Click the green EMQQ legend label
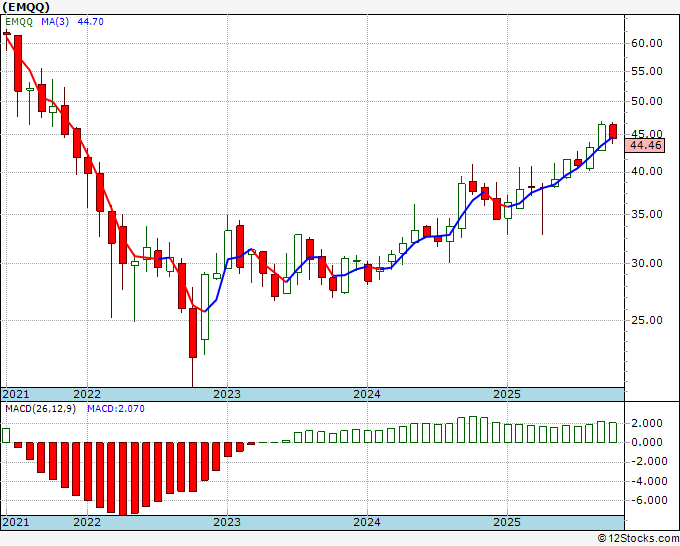Viewport: 680px width, 546px height. [19, 22]
